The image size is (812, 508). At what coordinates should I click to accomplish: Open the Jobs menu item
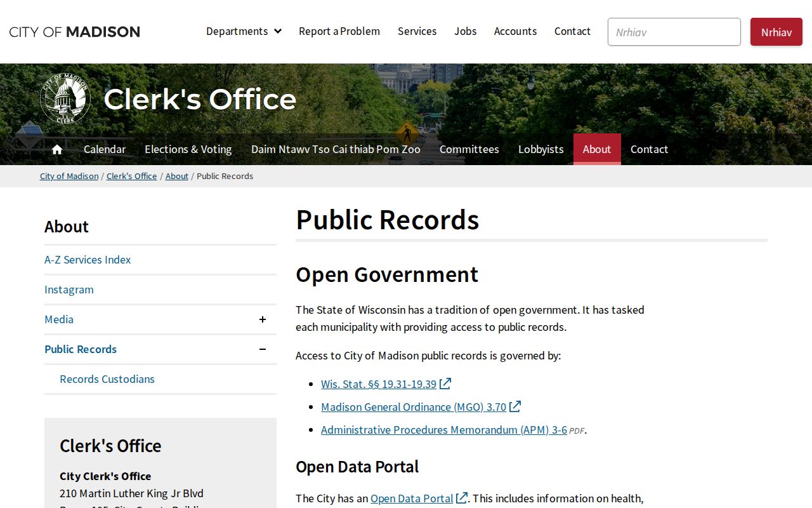(x=465, y=31)
